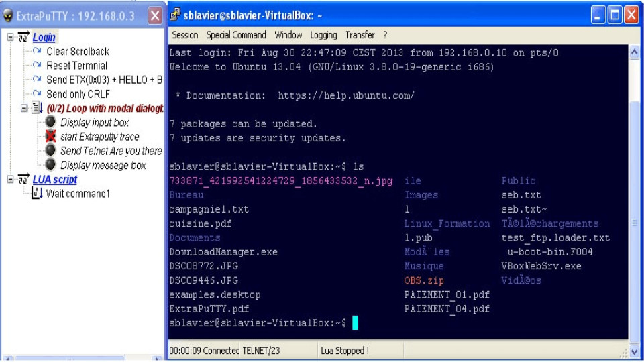Image resolution: width=644 pixels, height=362 pixels.
Task: Collapse the Loop with modal dialog node
Action: [x=24, y=108]
